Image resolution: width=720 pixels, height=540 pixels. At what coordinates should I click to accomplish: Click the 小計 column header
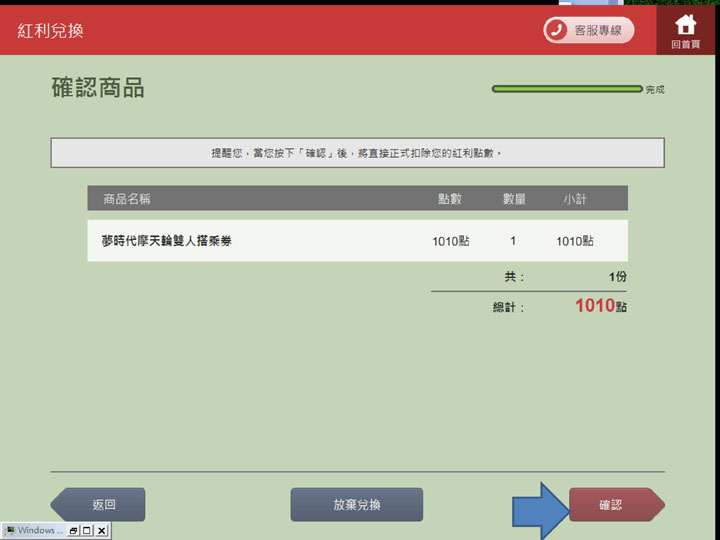click(575, 199)
